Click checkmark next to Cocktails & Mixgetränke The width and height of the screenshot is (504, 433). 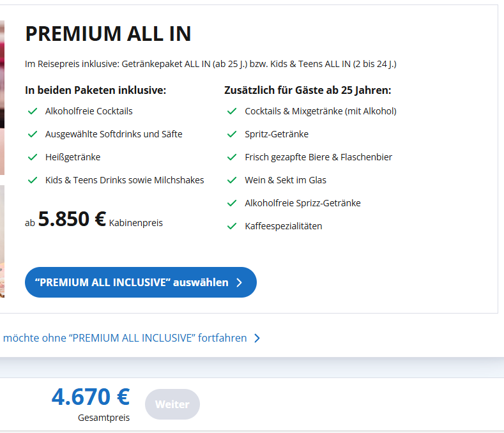[232, 111]
